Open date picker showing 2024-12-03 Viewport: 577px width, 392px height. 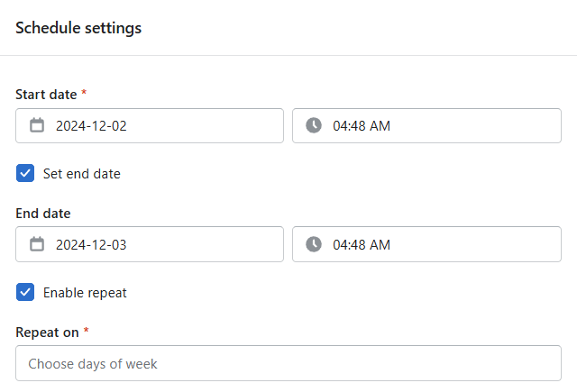tap(150, 244)
